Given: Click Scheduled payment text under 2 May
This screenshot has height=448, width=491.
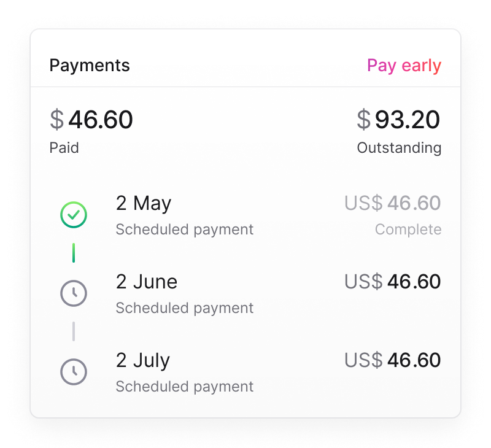Looking at the screenshot, I should [184, 230].
